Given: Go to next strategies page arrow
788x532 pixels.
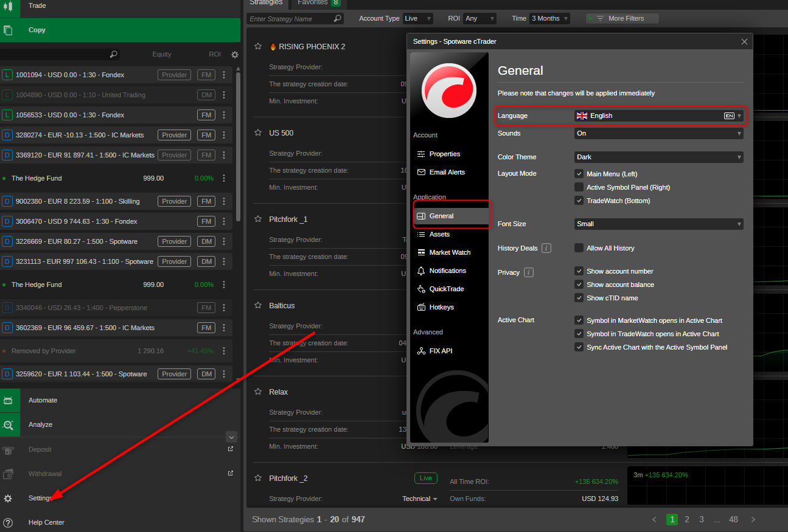Looking at the screenshot, I should (x=753, y=520).
